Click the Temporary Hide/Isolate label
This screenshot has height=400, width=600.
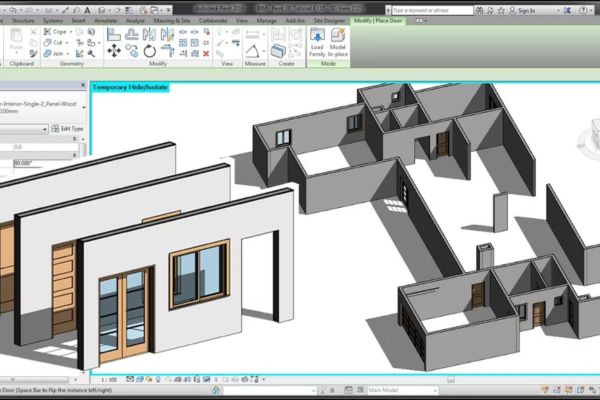130,87
